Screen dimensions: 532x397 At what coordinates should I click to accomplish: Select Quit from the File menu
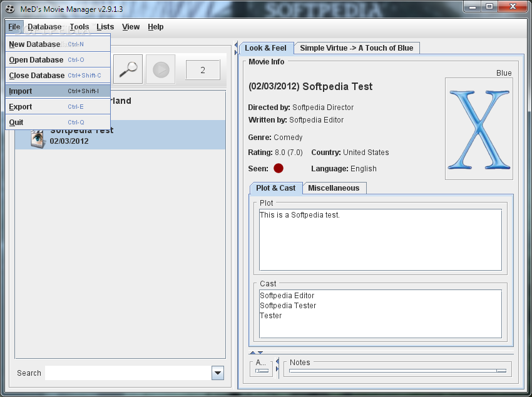click(x=58, y=122)
